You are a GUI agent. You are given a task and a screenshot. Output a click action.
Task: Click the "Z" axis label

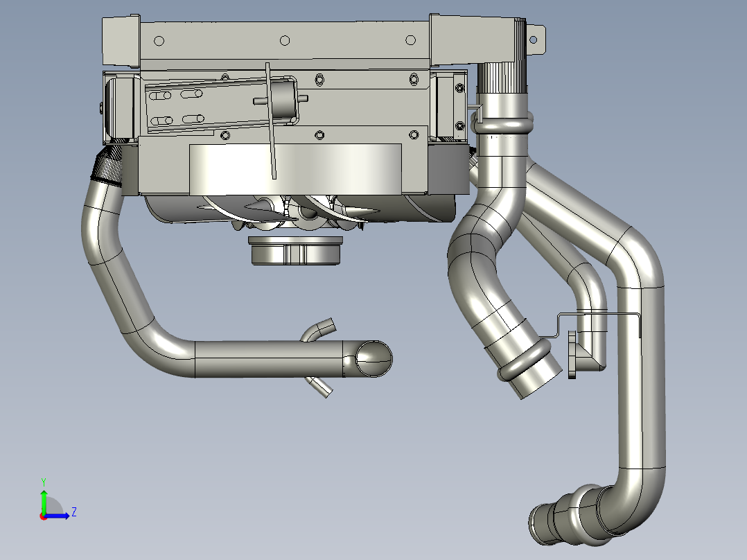tap(74, 512)
